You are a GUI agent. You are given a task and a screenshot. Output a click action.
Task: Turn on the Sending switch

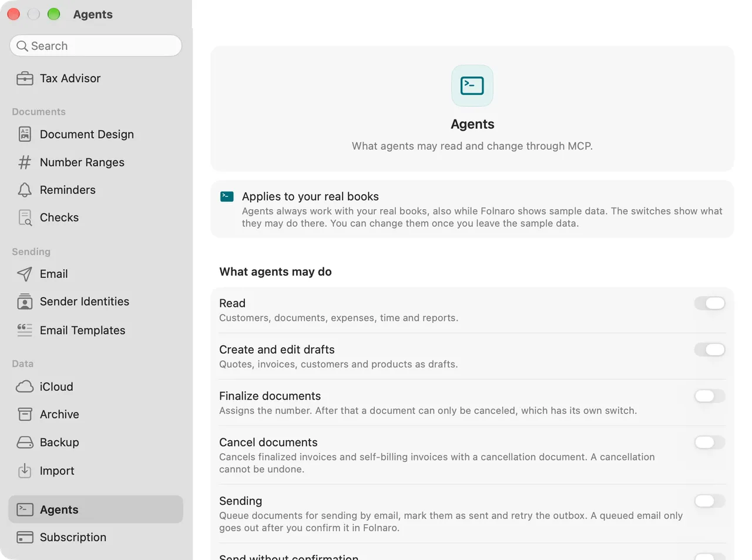pyautogui.click(x=710, y=501)
